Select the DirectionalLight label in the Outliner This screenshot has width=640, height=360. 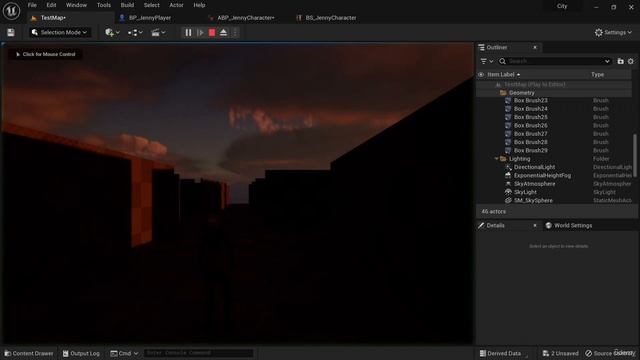click(534, 167)
